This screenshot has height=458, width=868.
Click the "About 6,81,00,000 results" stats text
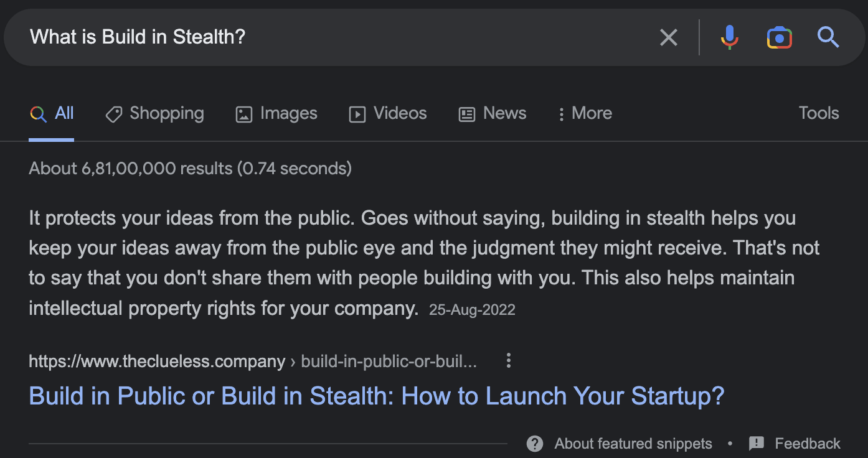[190, 168]
